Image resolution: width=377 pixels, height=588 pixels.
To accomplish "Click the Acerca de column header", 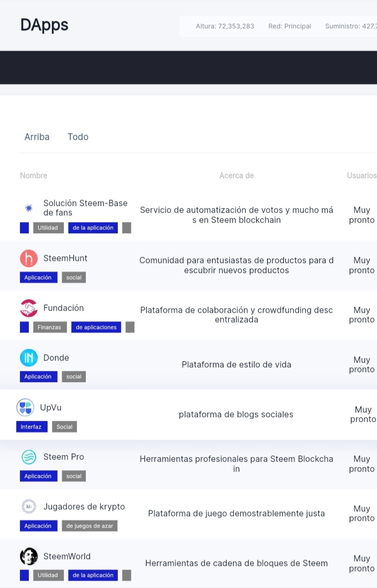I will pos(237,176).
